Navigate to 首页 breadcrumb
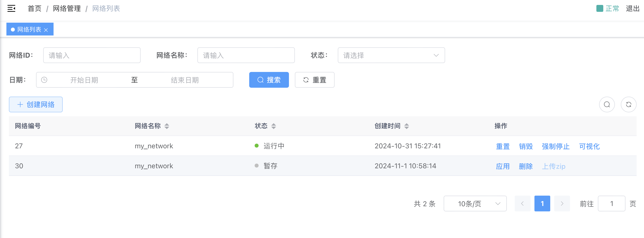 [35, 8]
